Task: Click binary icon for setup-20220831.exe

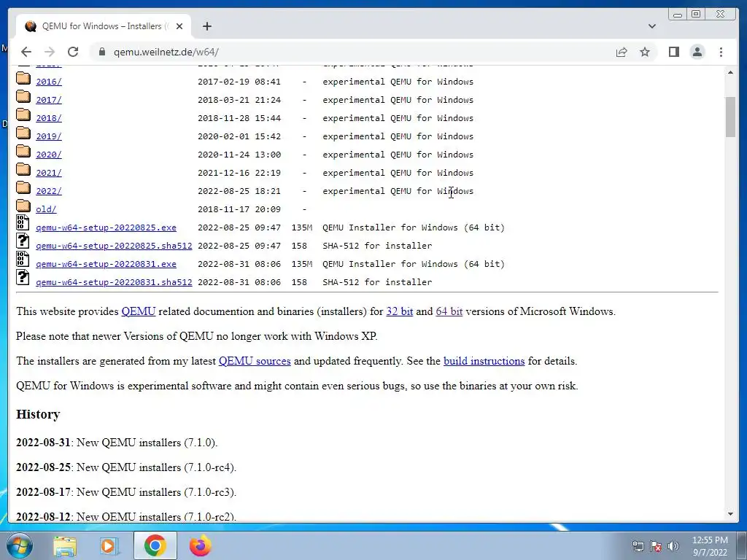Action: 23,259
